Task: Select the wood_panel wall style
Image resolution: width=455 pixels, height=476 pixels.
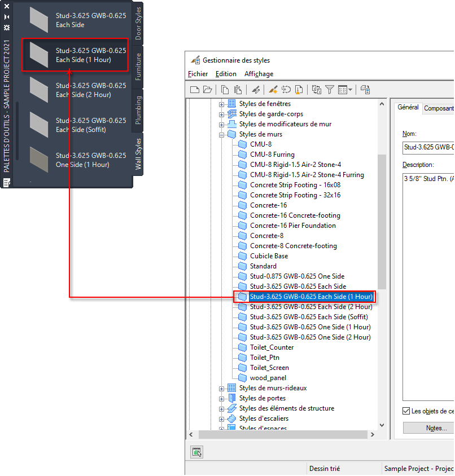Action: point(268,378)
